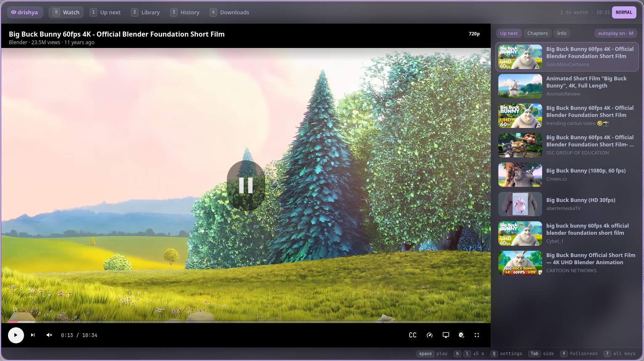The image size is (644, 361).
Task: Click channel name "CARTOON NETWORKS"
Action: point(571,271)
